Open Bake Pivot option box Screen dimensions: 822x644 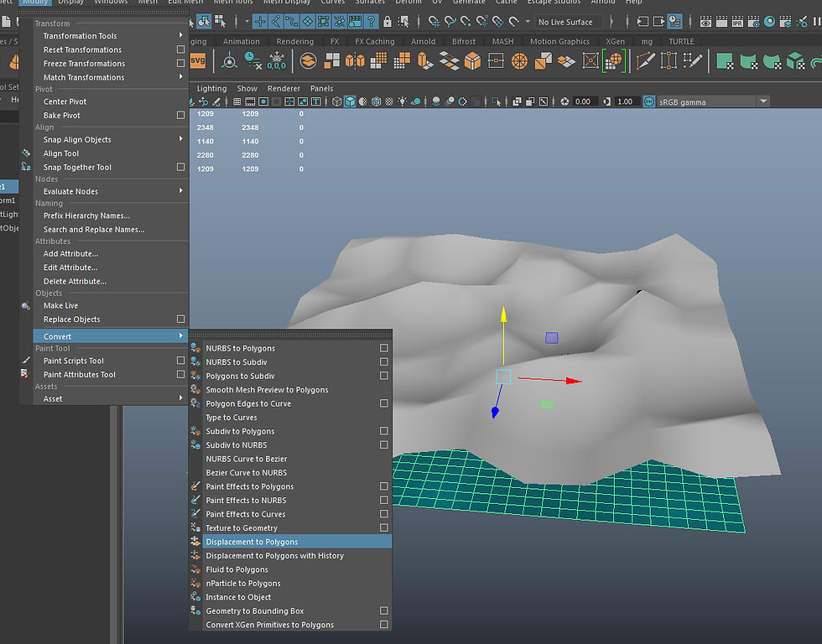[181, 115]
